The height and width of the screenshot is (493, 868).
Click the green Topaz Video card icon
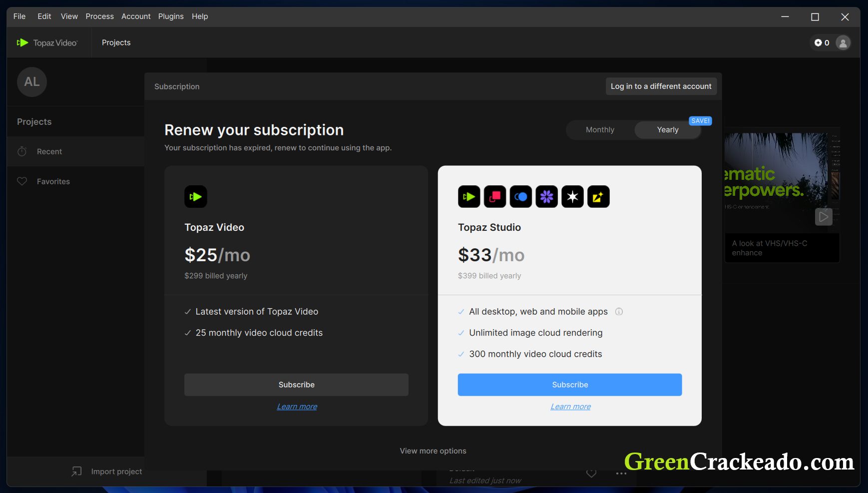click(x=196, y=197)
